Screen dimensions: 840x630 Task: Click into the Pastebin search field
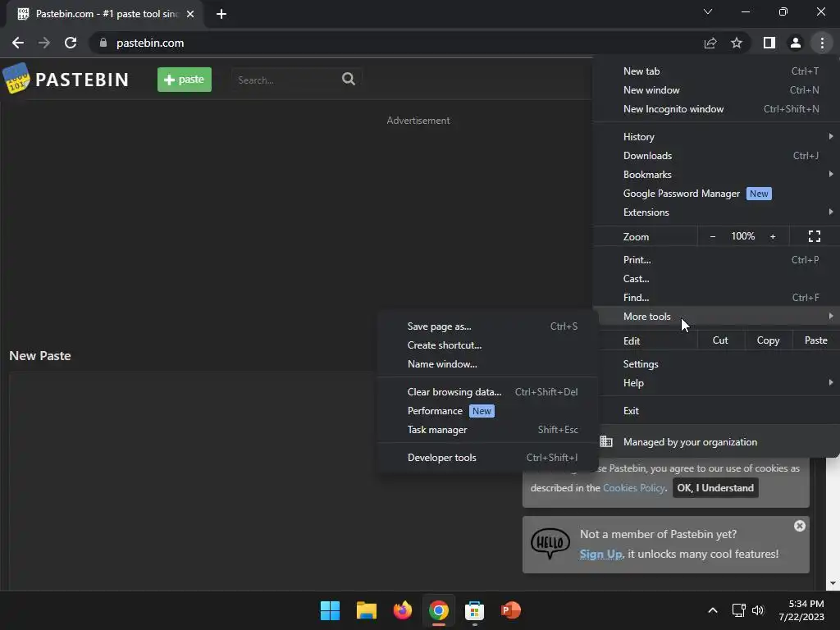tap(286, 80)
